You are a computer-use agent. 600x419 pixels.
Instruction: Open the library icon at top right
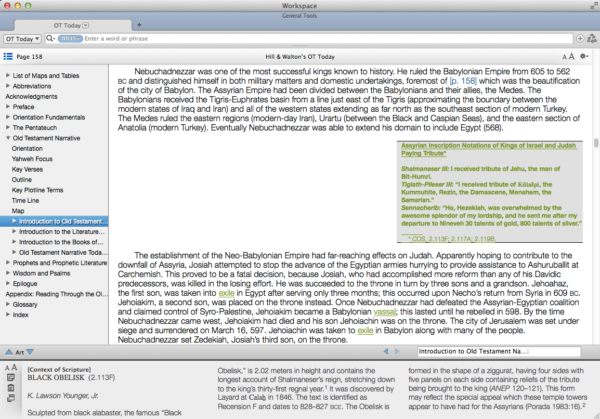592,38
